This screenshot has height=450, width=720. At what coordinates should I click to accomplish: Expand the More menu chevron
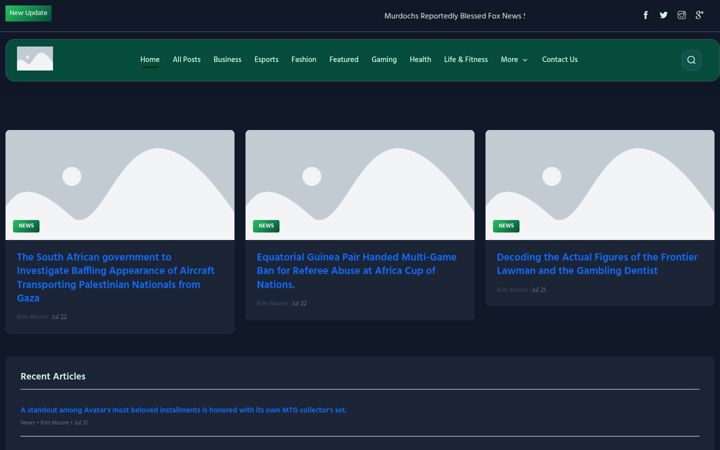[525, 60]
